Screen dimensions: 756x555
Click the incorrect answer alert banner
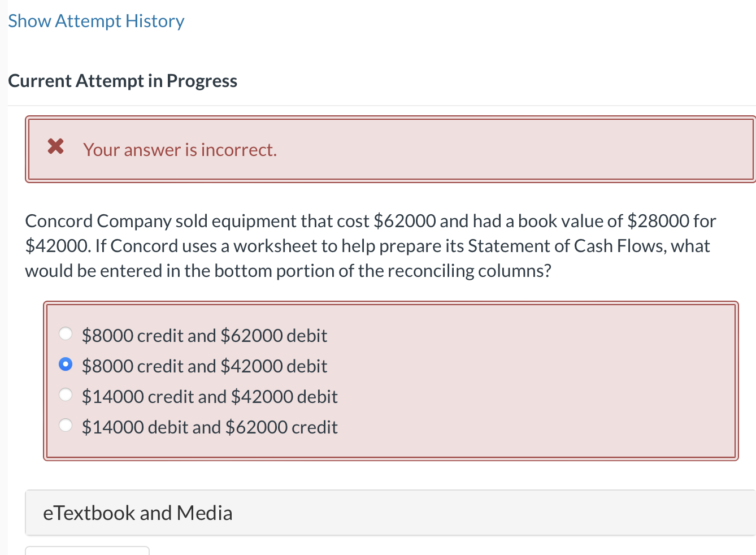point(390,149)
